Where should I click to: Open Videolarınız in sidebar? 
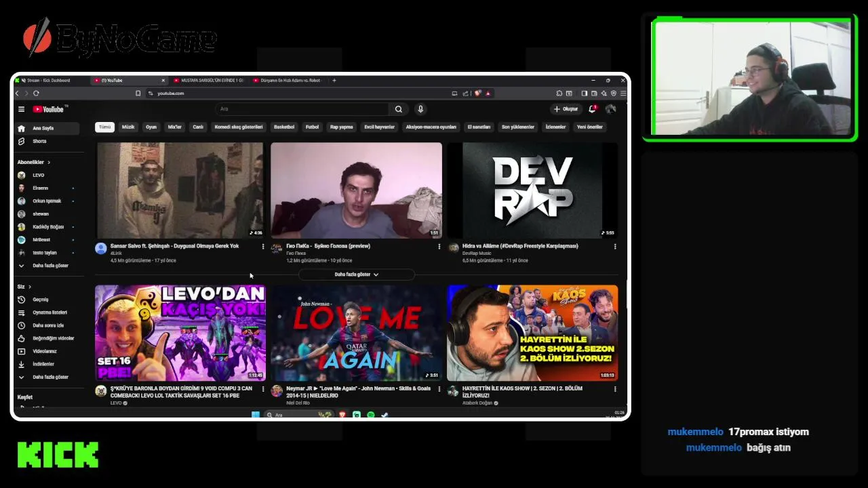pos(47,351)
